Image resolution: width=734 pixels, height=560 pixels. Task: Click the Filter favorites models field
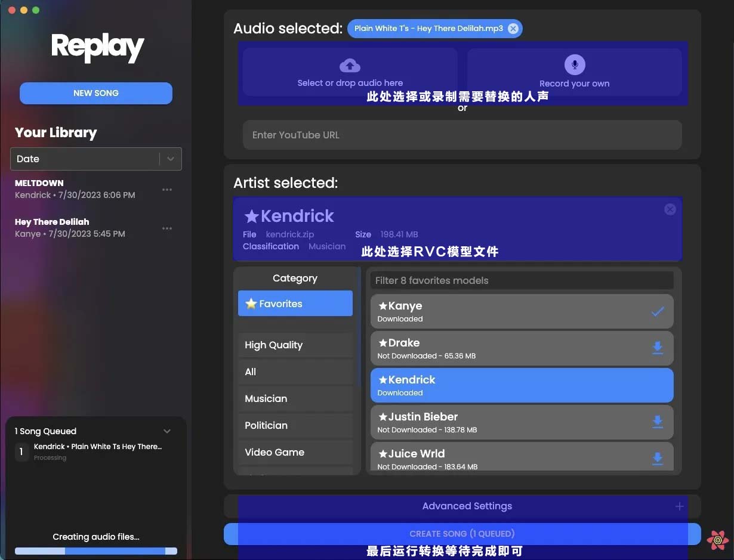click(x=522, y=280)
